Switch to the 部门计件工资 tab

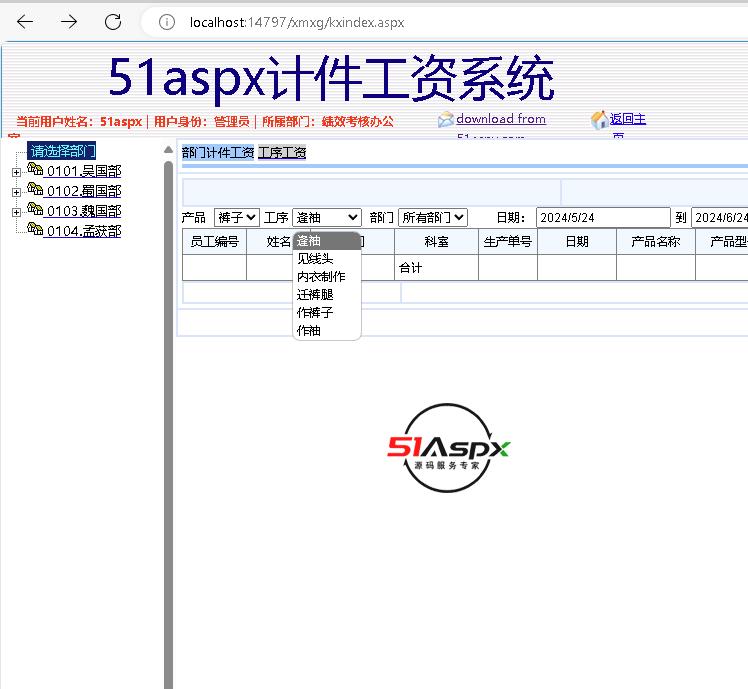[x=218, y=153]
